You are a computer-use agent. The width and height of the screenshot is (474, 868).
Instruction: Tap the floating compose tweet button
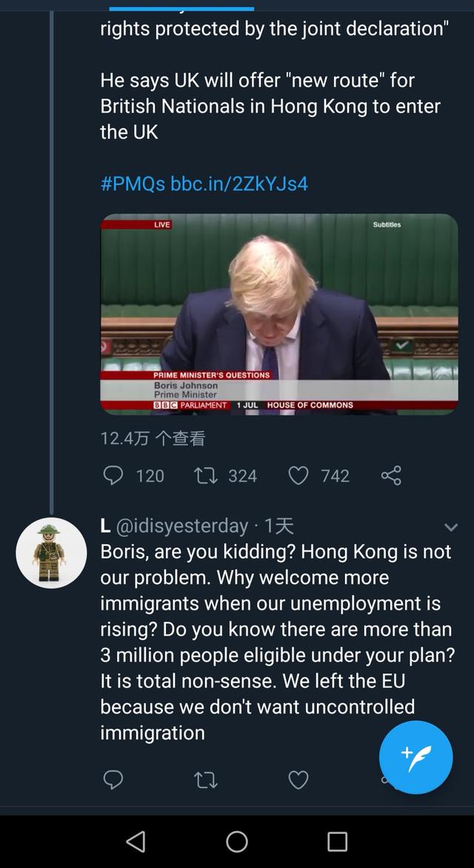tap(415, 757)
